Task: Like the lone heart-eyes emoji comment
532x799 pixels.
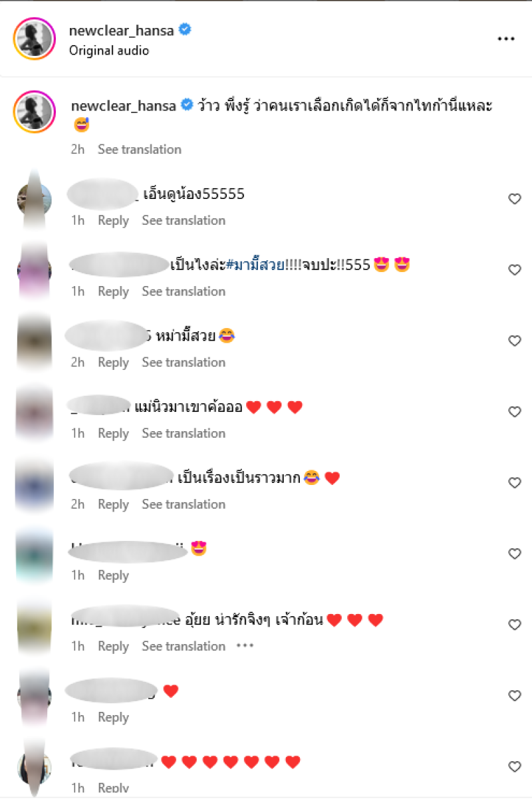Action: point(515,554)
